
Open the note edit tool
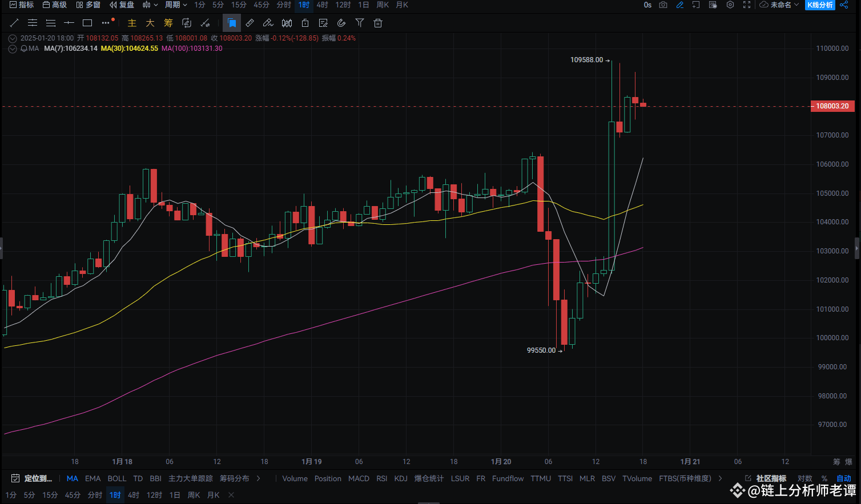point(323,23)
